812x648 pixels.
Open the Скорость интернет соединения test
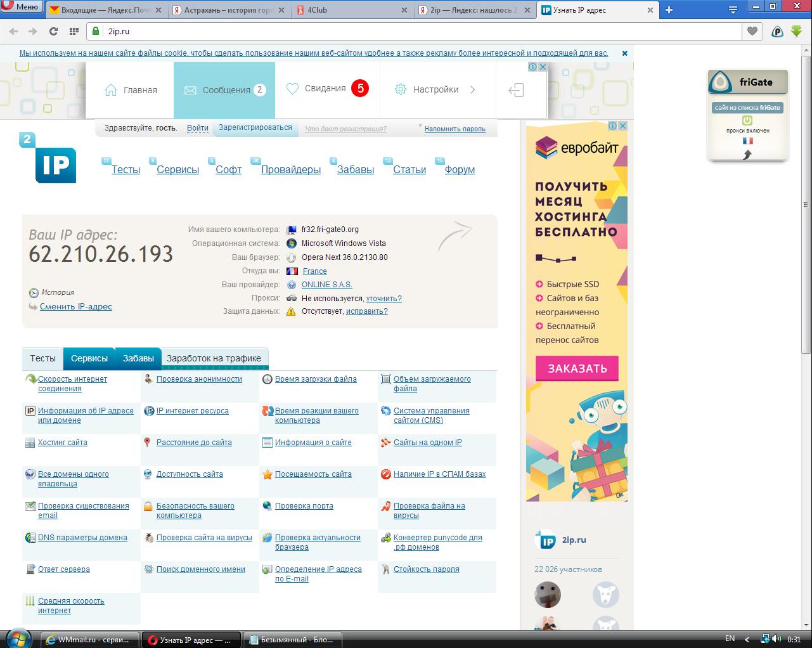click(x=72, y=384)
